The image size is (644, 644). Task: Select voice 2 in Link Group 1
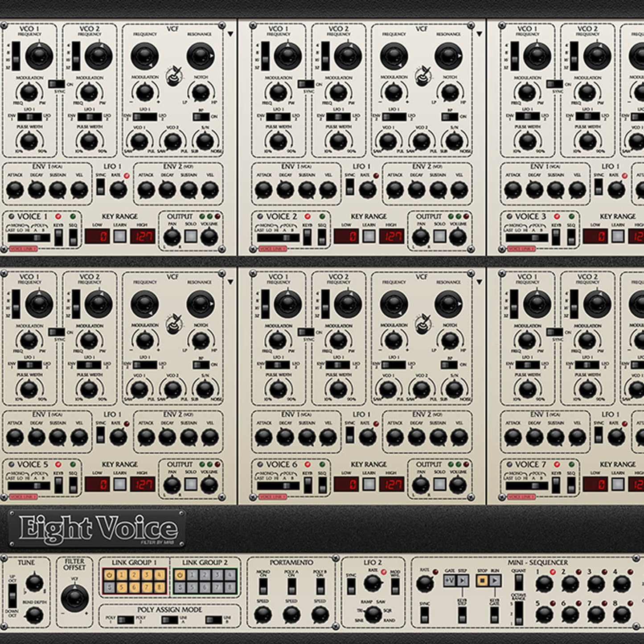pos(134,575)
